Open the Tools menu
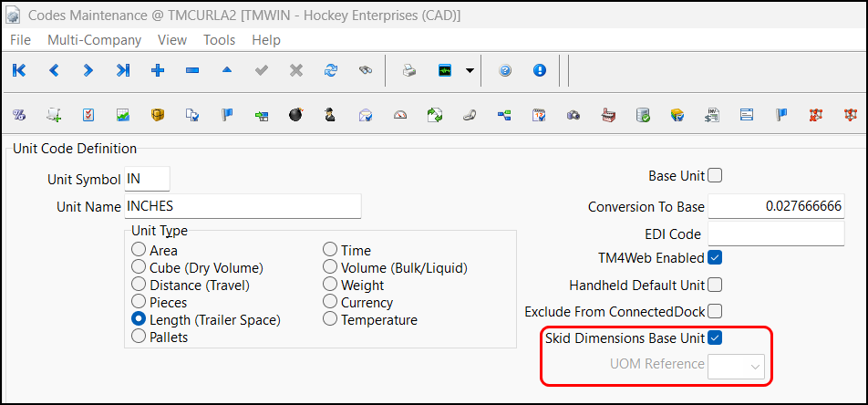The height and width of the screenshot is (405, 868). coord(219,40)
